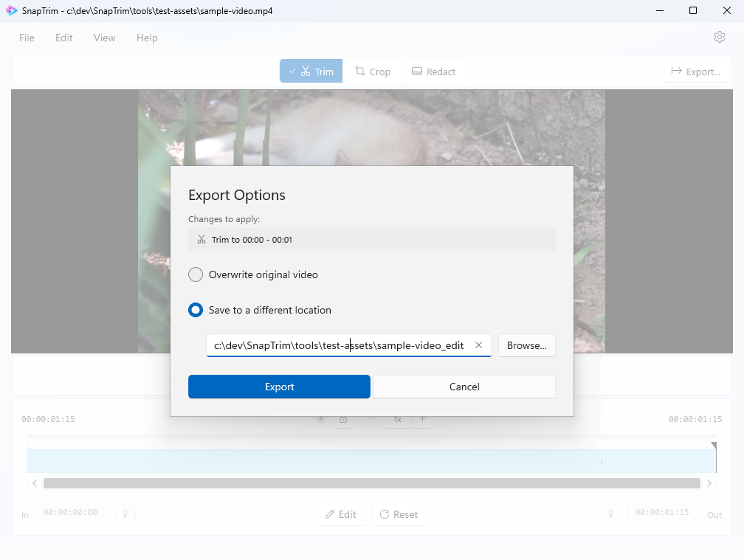Change playback speed via the 1x control
Image resolution: width=744 pixels, height=560 pixels.
click(396, 418)
